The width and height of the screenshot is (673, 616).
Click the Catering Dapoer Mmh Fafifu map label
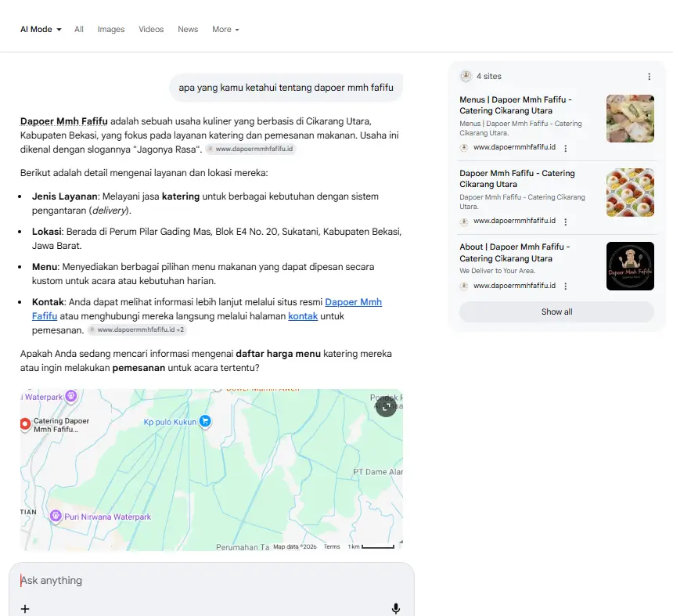pyautogui.click(x=61, y=425)
